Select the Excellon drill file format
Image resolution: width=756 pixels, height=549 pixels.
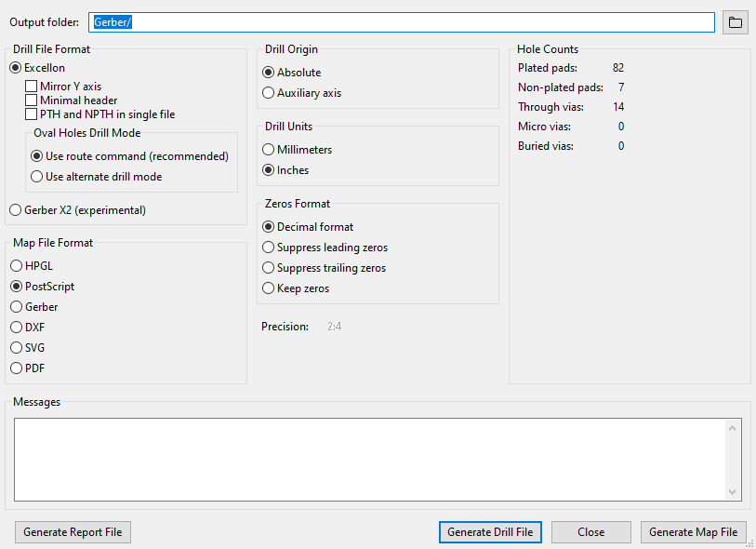37,68
